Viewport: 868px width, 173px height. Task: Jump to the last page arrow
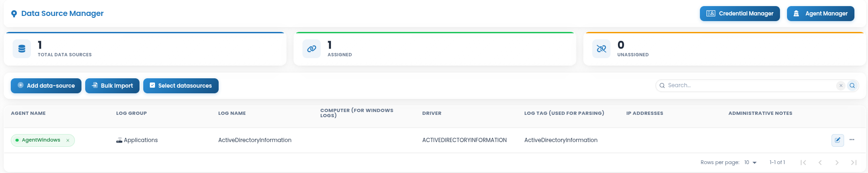pyautogui.click(x=853, y=162)
